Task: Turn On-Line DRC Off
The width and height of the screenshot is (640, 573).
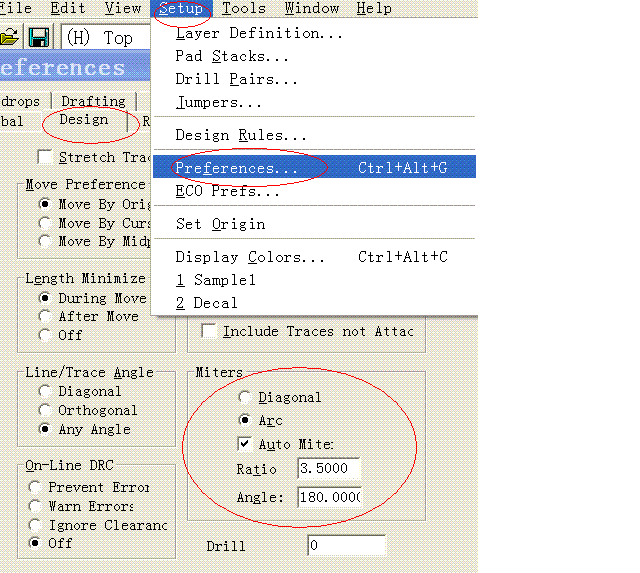Action: pos(35,543)
